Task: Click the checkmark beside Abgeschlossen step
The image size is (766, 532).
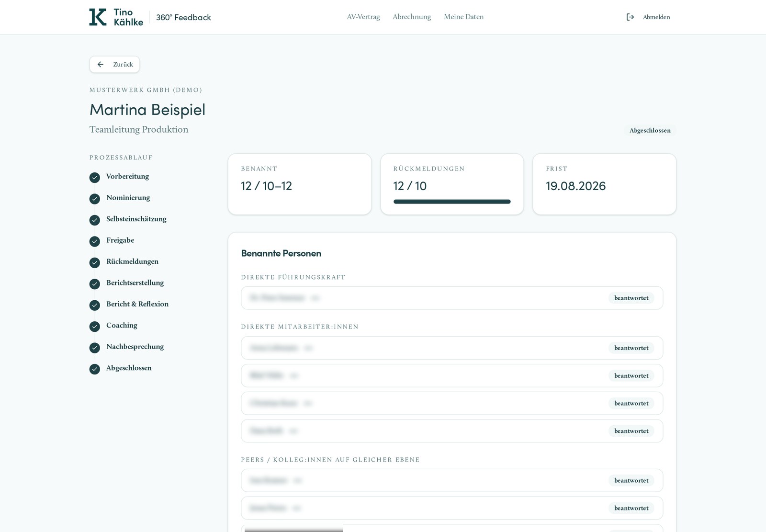Action: click(95, 369)
